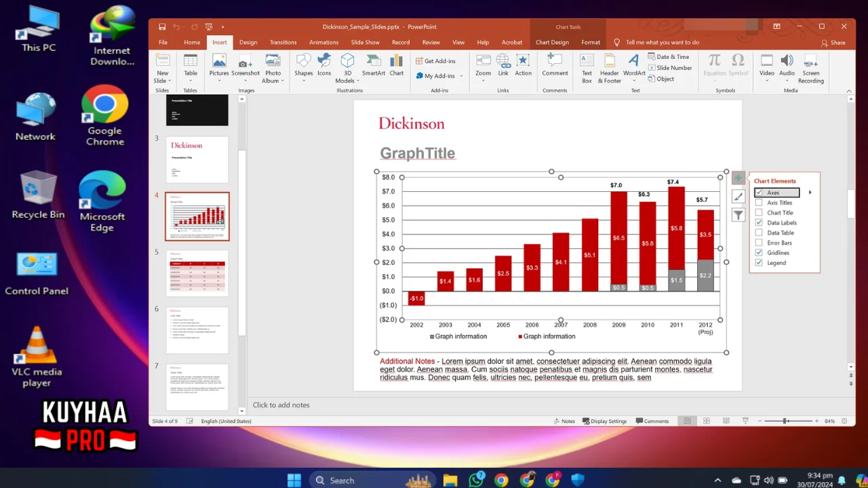
Task: Click the Object button
Action: tap(660, 79)
